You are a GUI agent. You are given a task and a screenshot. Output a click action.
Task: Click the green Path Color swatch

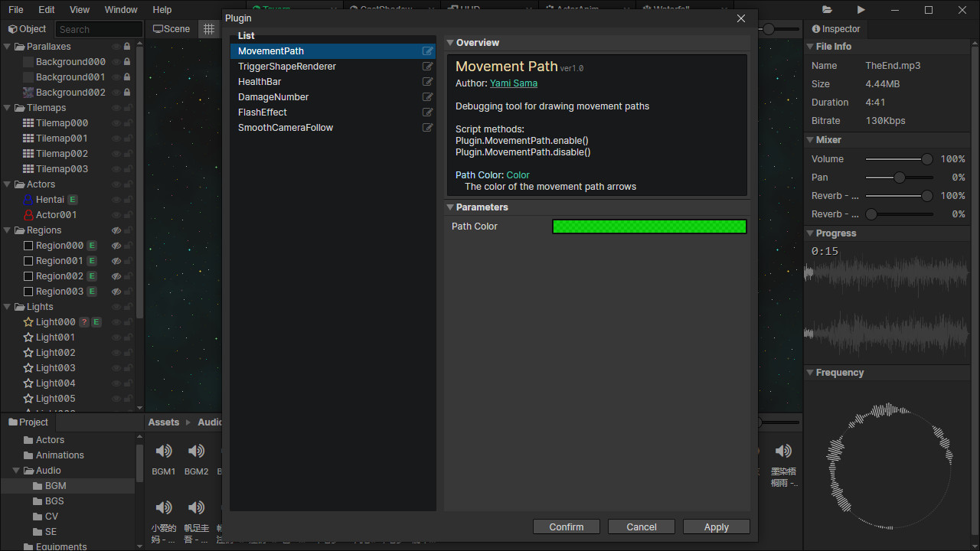tap(648, 226)
